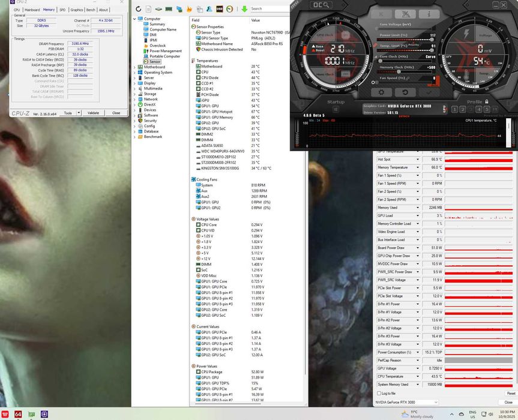Click the Afterburner apply checkmark button
This screenshot has height=420, width=518.
(x=429, y=92)
